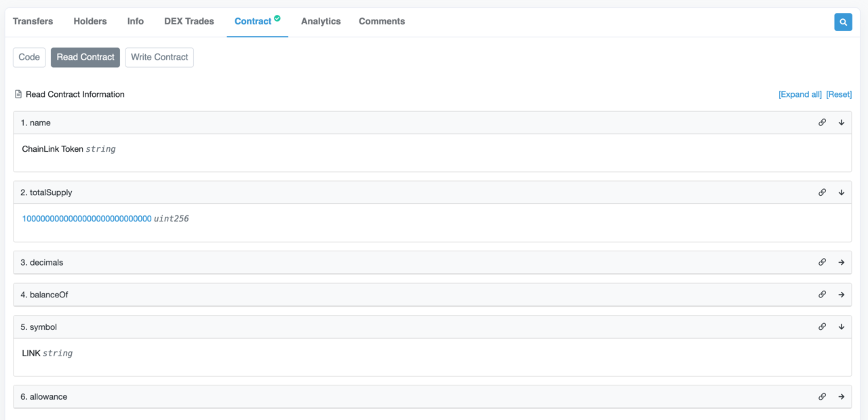Click link icon in allowance row

click(x=822, y=397)
